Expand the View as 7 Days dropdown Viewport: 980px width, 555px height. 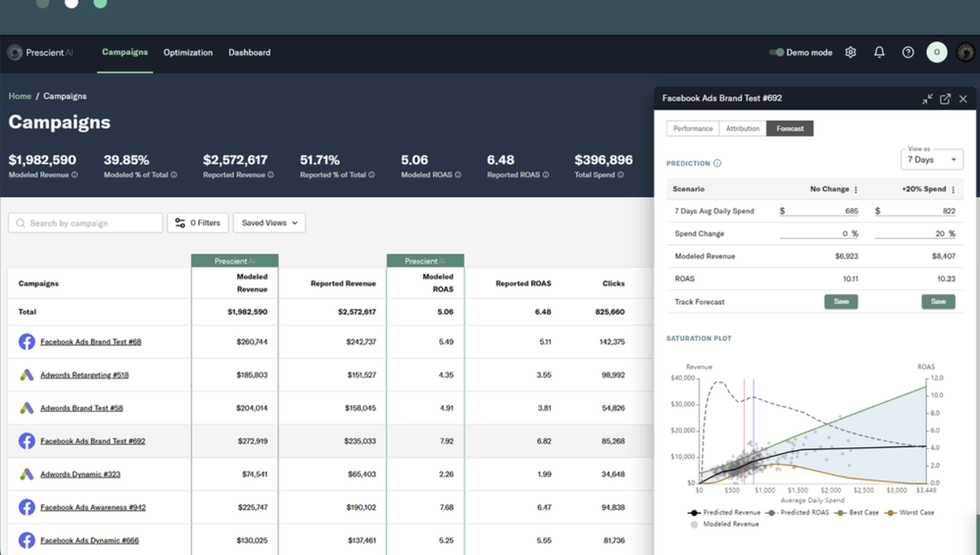932,160
